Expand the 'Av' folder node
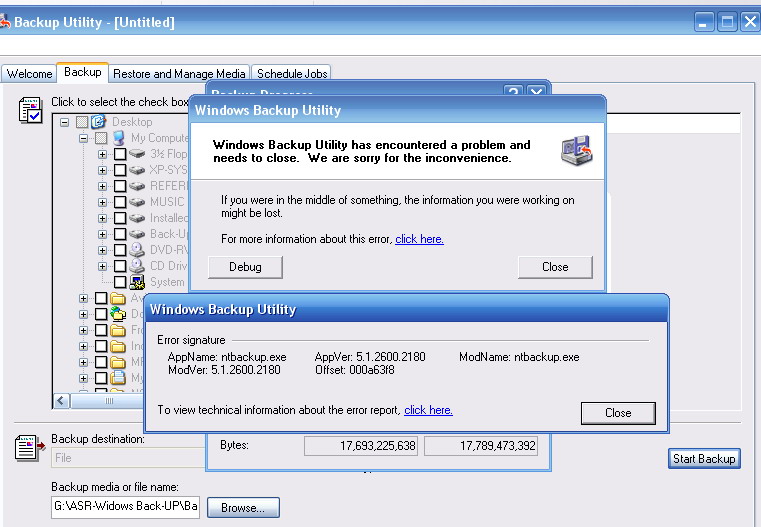Viewport: 761px width, 527px height. [83, 298]
